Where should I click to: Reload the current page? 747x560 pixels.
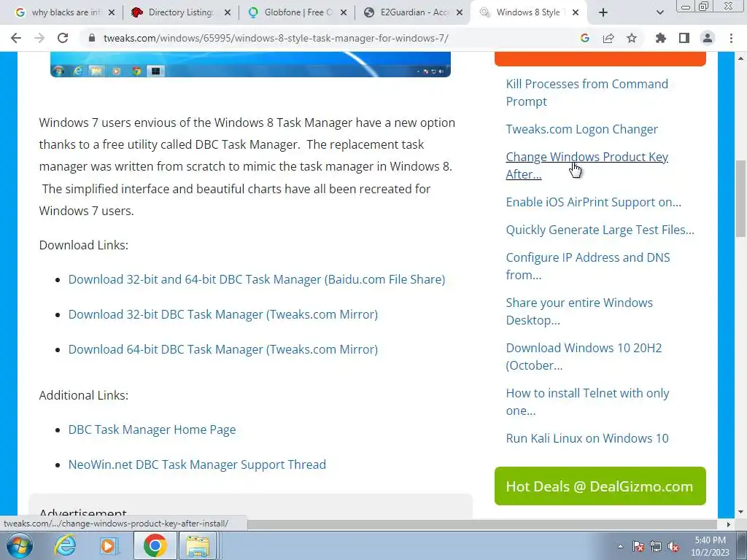(63, 38)
